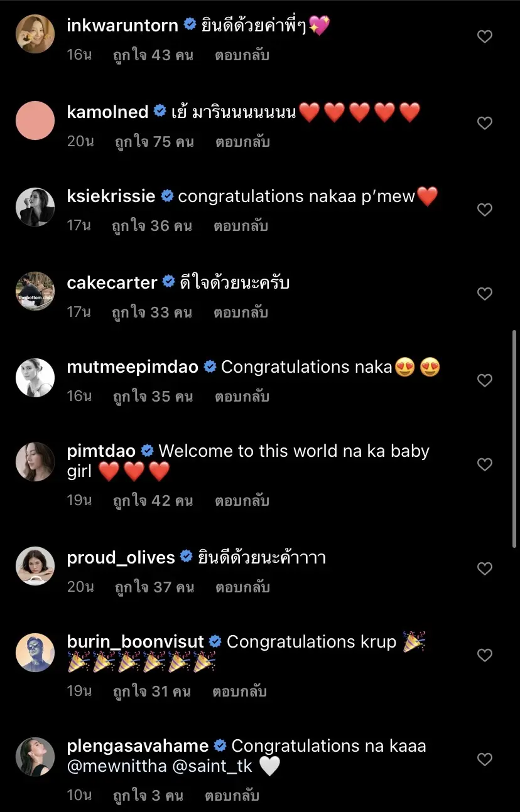Reply to cakecarter's comment

(x=241, y=312)
